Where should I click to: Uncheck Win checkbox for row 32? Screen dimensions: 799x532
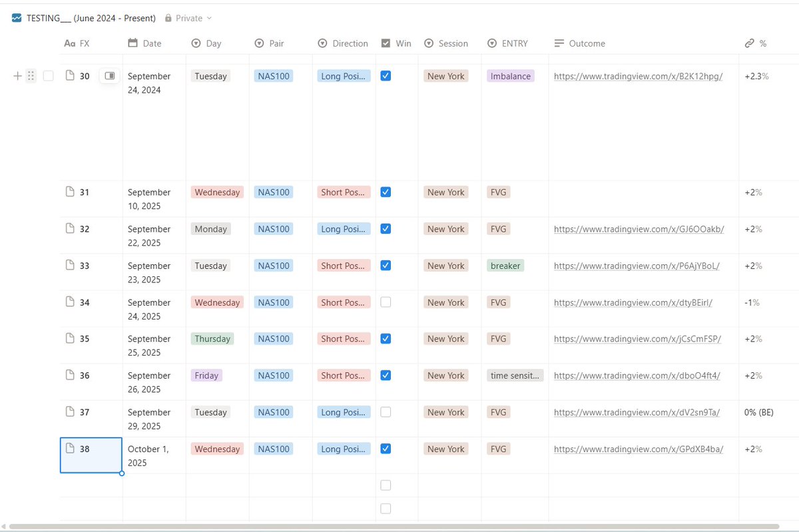(386, 228)
